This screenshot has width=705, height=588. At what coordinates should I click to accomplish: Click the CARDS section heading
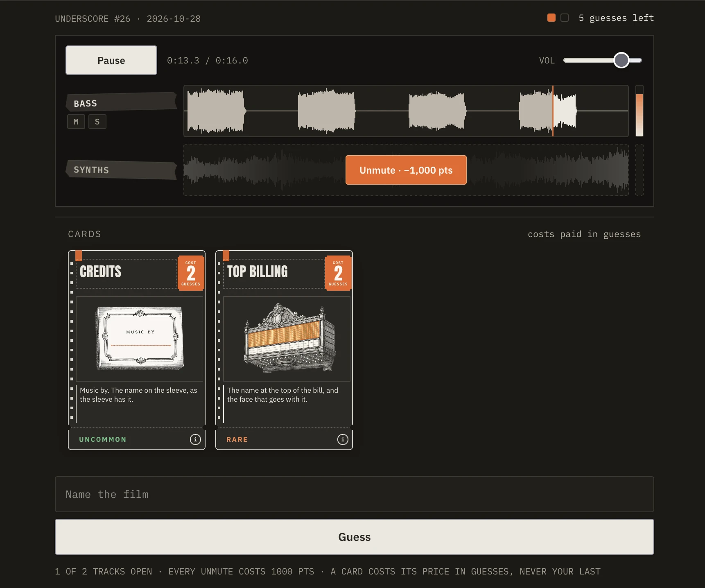pyautogui.click(x=85, y=234)
